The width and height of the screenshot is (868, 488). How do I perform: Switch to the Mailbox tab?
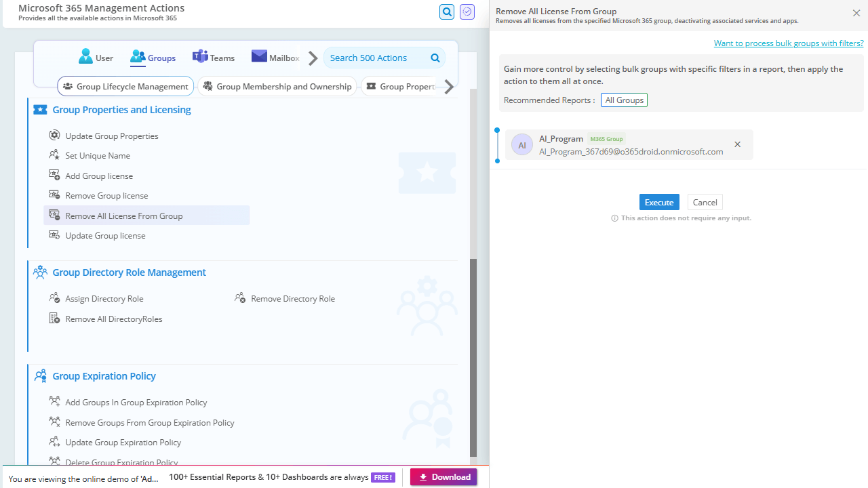[276, 58]
